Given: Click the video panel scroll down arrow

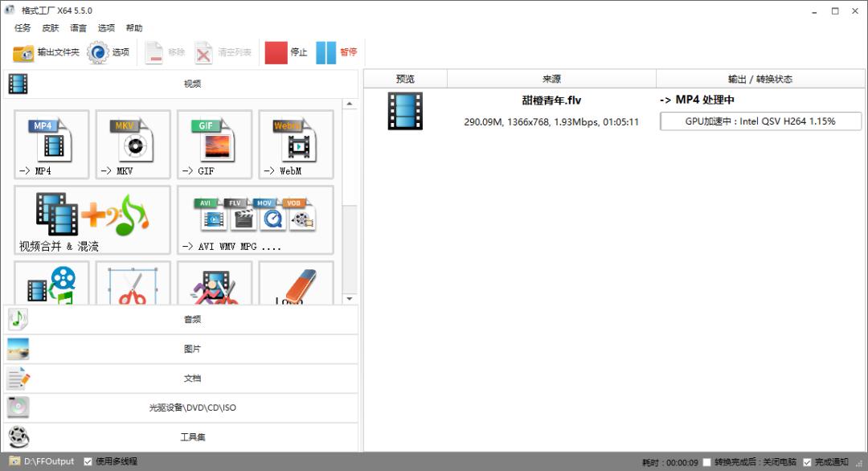Looking at the screenshot, I should point(350,299).
